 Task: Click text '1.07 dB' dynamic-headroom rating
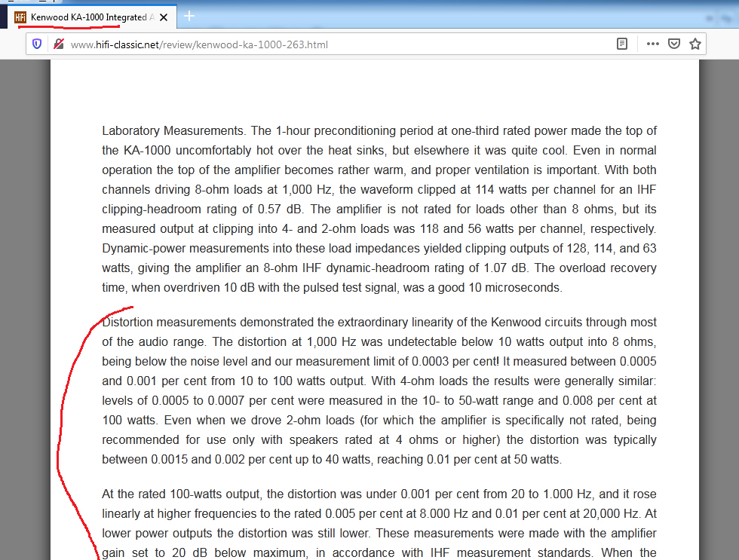point(505,268)
